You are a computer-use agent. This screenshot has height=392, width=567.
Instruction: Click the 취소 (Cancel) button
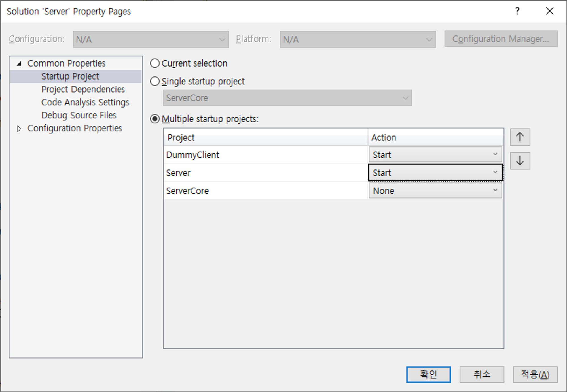tap(481, 374)
